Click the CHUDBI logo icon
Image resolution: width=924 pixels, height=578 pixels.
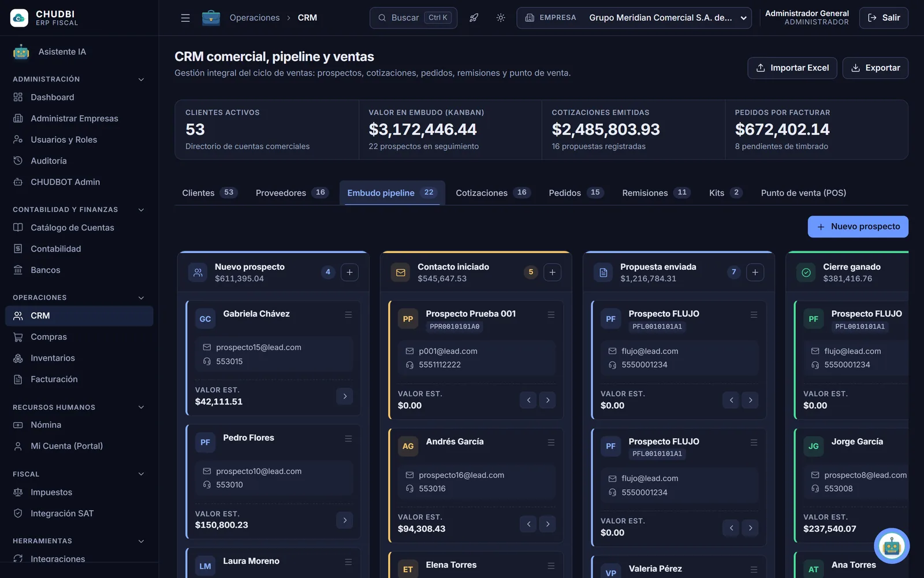(x=19, y=18)
